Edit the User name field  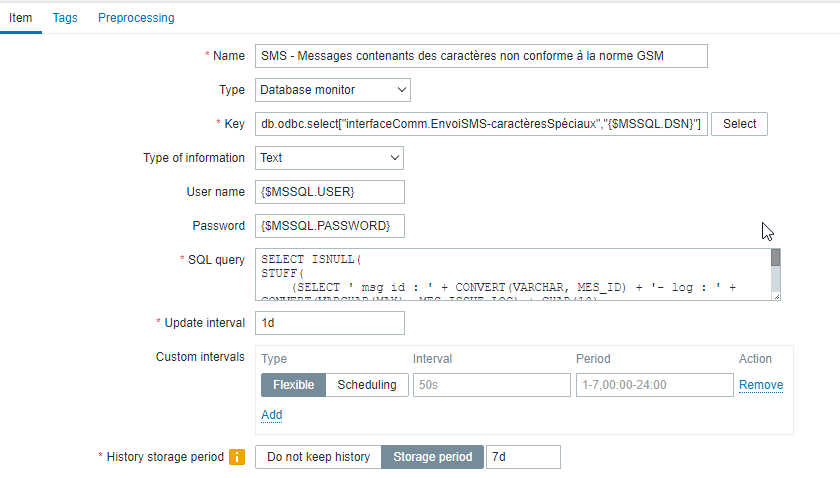329,191
